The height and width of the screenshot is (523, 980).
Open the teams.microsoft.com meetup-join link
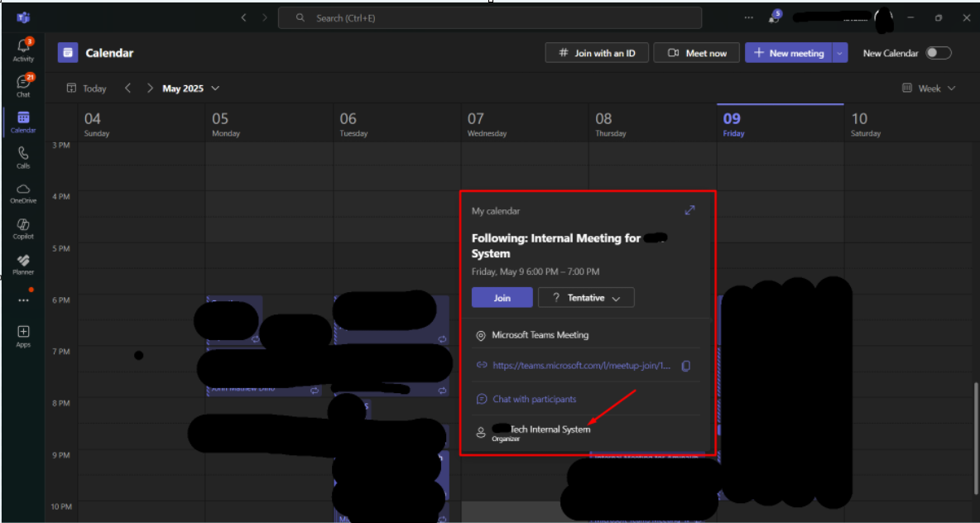tap(581, 366)
